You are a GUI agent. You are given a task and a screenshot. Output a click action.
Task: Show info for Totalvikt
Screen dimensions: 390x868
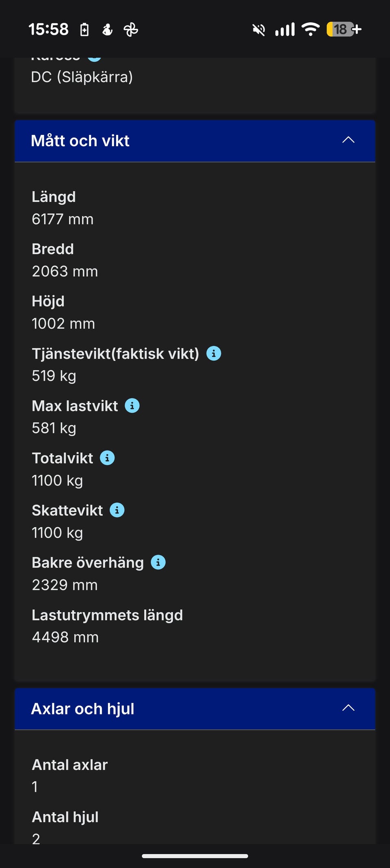[x=107, y=458]
